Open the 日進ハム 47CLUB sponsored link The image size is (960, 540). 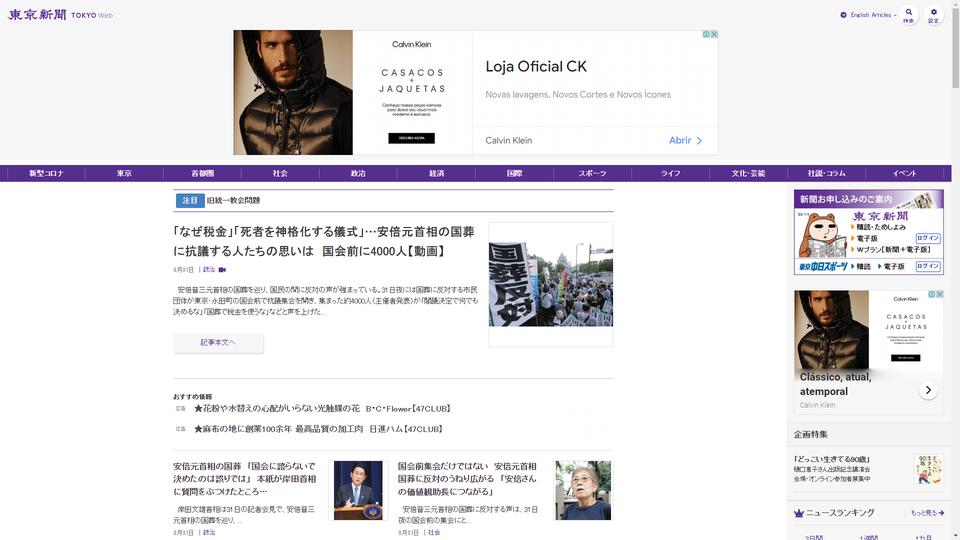(x=318, y=429)
